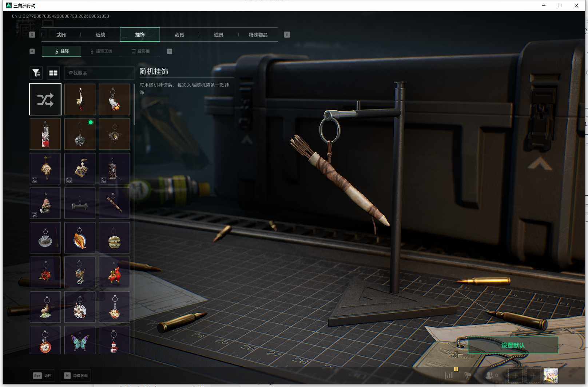Pick the blue dragon charm

80,272
